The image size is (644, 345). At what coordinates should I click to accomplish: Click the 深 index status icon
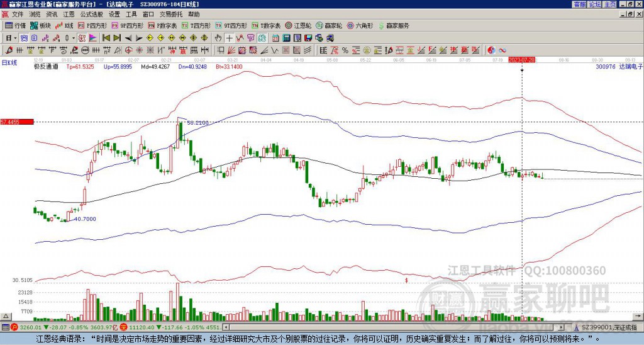(123, 327)
